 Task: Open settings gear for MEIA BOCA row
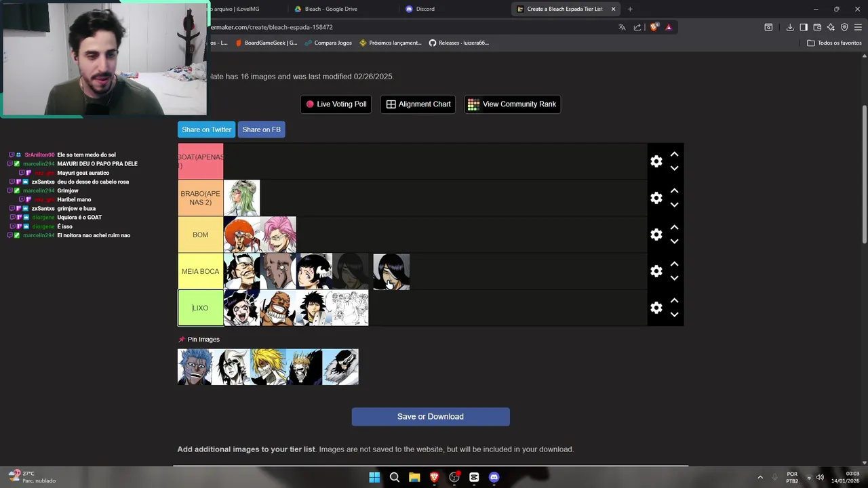pos(656,271)
